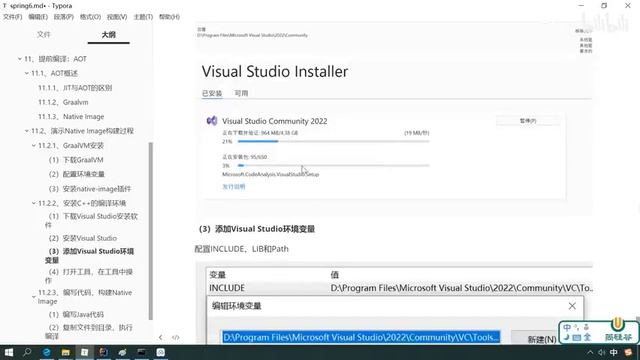Click the 配置INCLUDE、LIB和Path paragraph
This screenshot has width=640, height=360.
[242, 249]
